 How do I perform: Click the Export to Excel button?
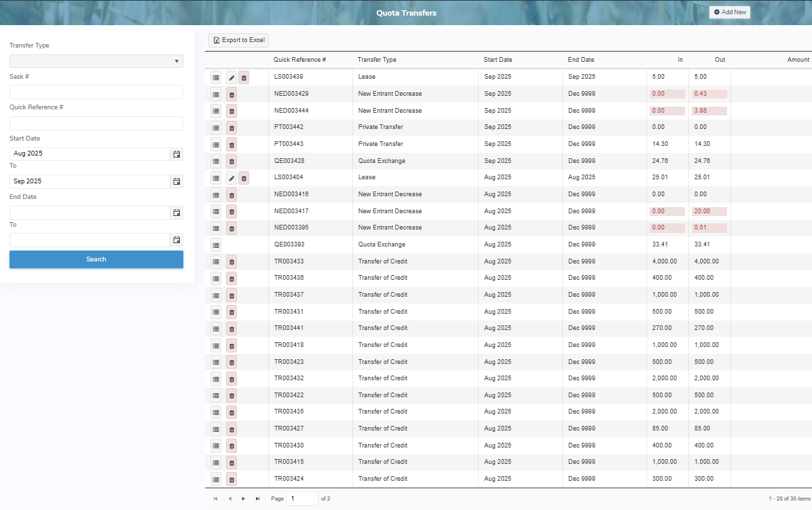238,40
